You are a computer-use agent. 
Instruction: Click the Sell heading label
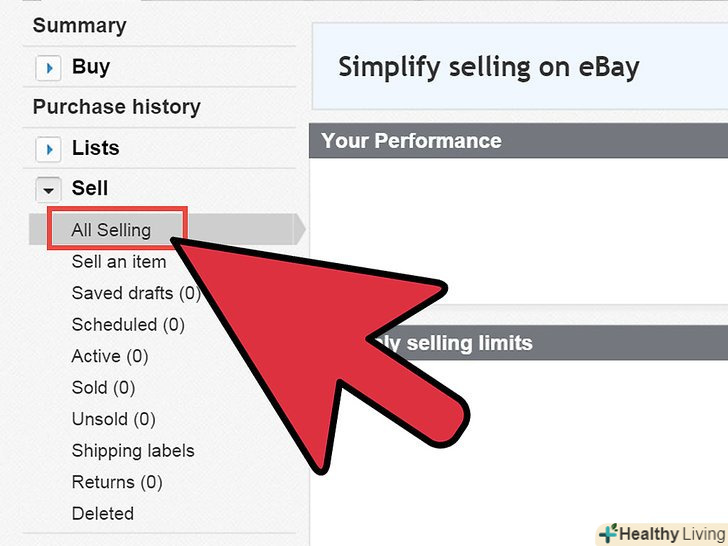click(90, 188)
